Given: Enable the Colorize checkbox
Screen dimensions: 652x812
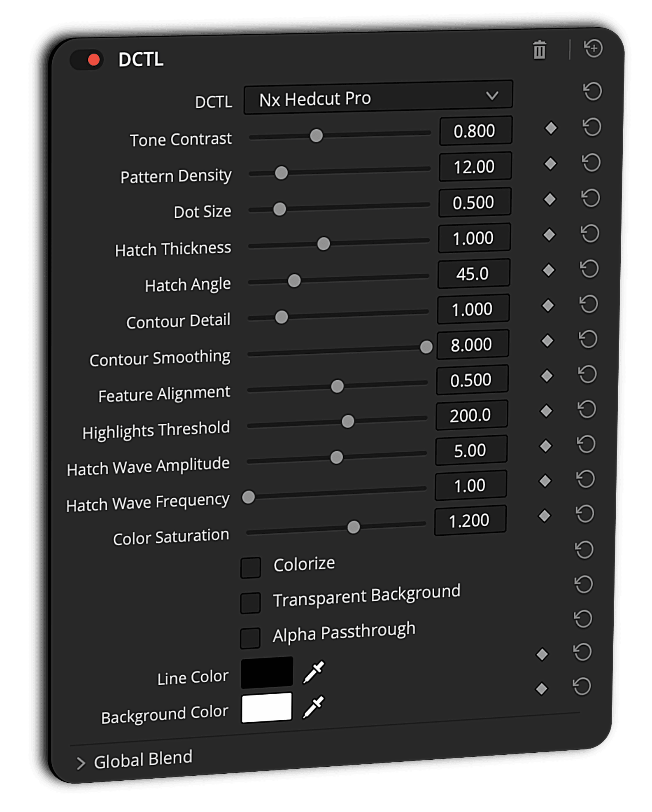Looking at the screenshot, I should click(x=251, y=568).
